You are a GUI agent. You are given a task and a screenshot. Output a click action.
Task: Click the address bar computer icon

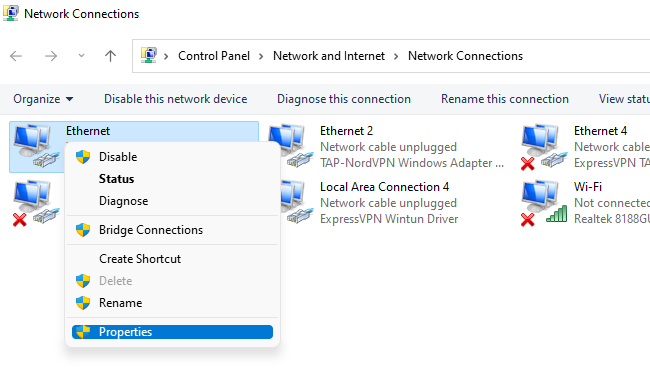tap(149, 55)
